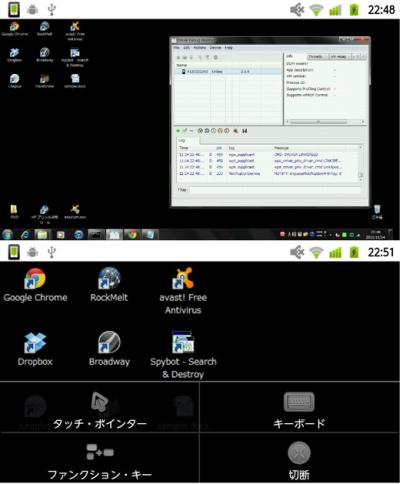The width and height of the screenshot is (400, 484).
Task: Open the Edit menu in the DDMS window
Action: tap(187, 48)
